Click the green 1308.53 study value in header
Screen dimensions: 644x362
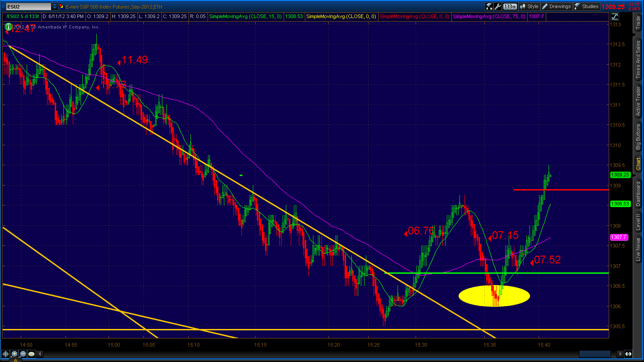[294, 16]
